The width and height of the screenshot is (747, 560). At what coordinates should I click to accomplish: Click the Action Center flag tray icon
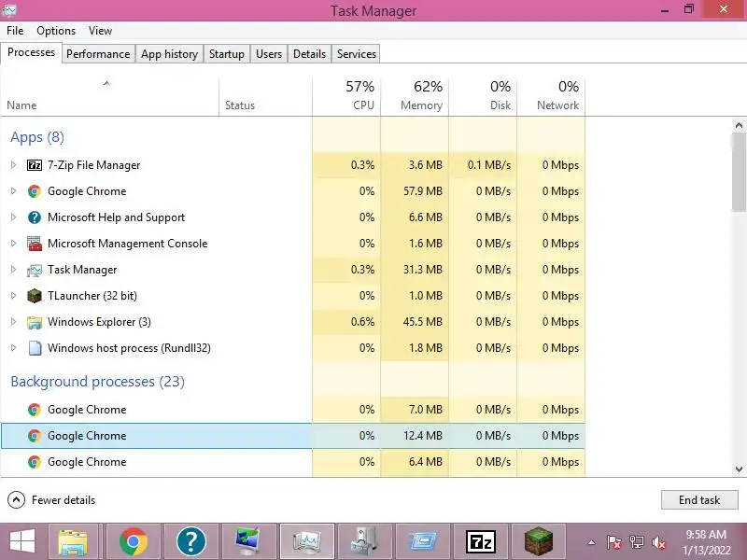(614, 542)
